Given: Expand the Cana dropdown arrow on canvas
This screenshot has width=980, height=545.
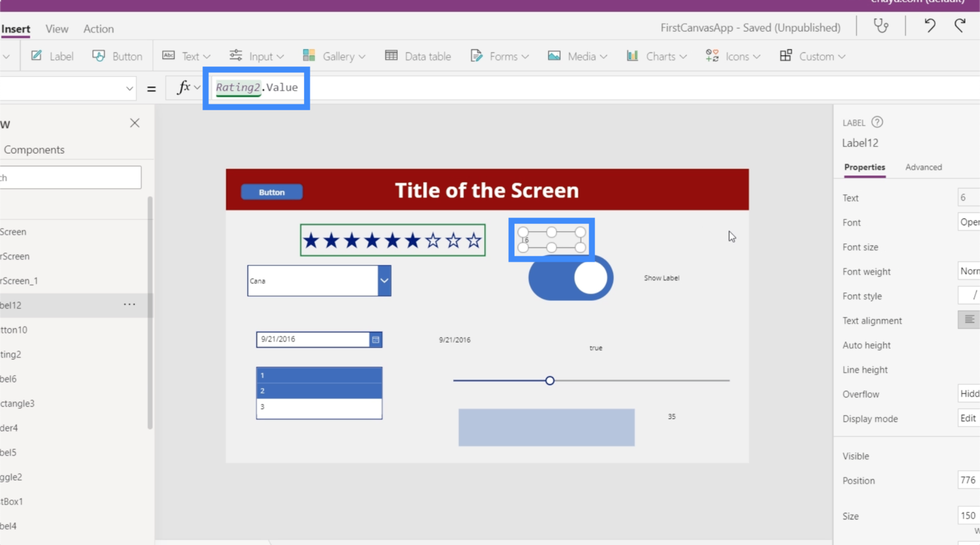Looking at the screenshot, I should point(384,281).
